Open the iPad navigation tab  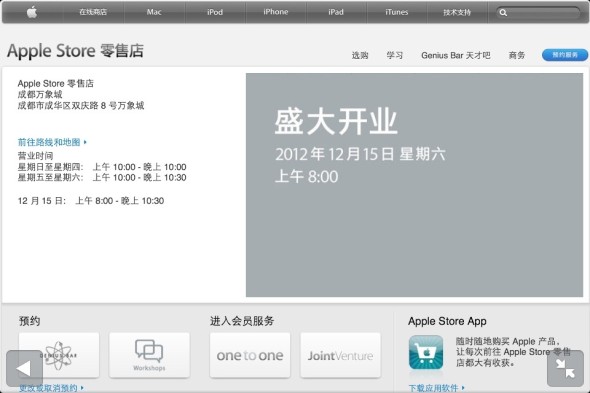pos(336,12)
